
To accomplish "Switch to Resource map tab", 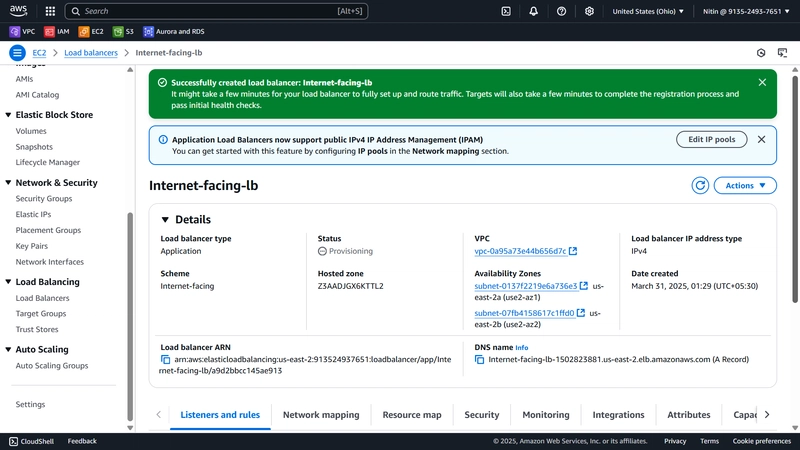I will [x=412, y=415].
